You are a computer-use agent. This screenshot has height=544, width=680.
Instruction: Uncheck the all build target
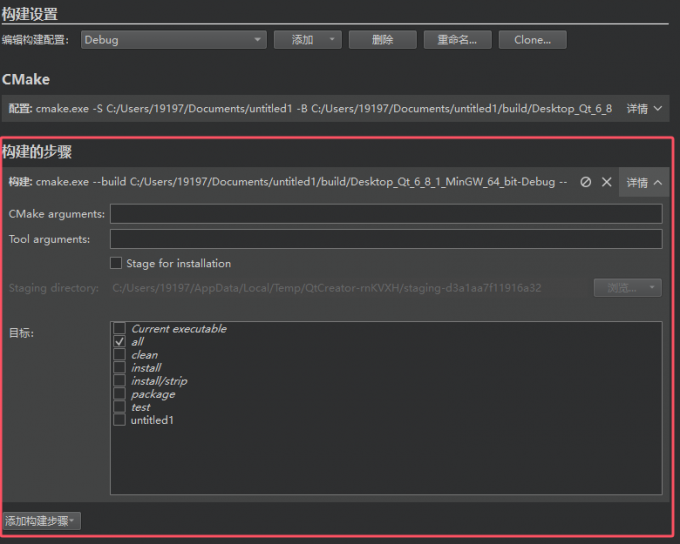120,342
